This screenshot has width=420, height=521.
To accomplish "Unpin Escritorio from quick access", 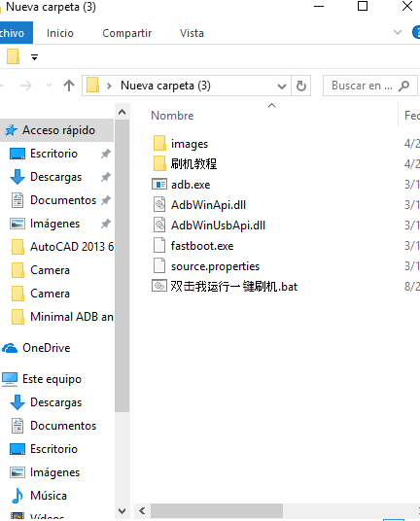I will [x=106, y=154].
